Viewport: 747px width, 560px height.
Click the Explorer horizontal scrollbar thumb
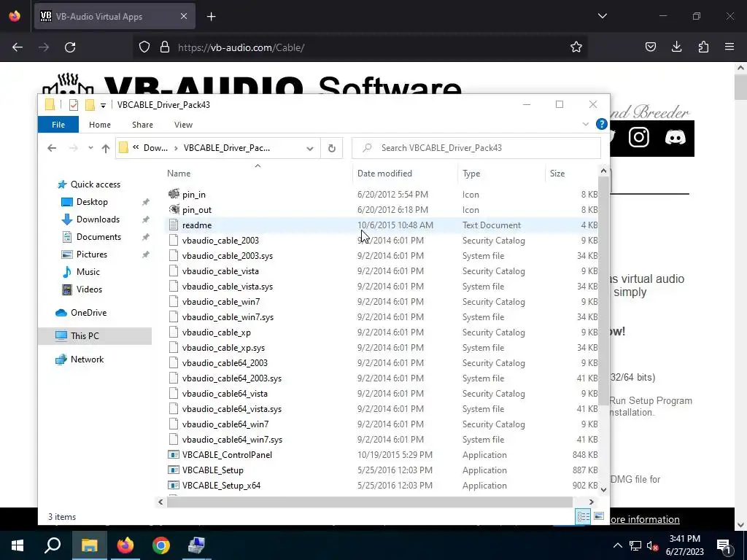click(x=370, y=502)
